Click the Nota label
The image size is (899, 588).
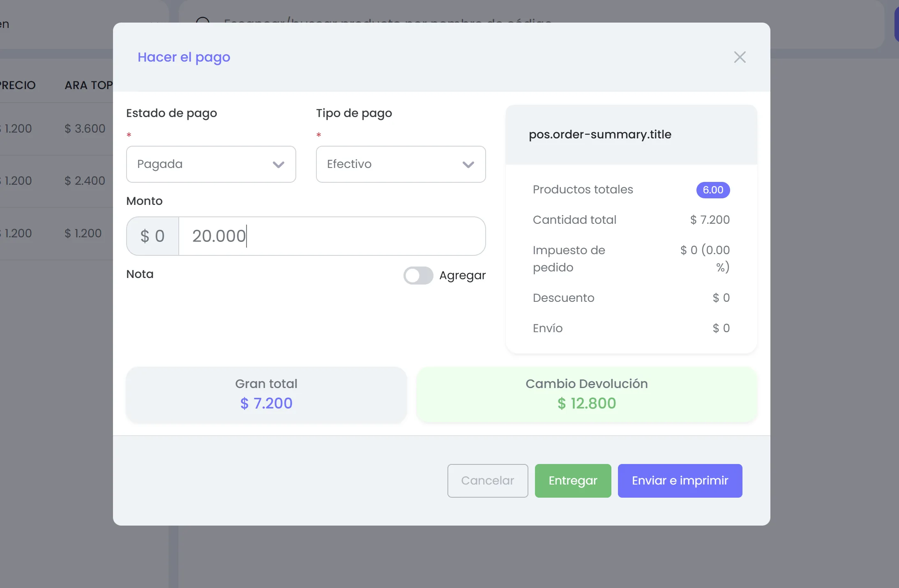pyautogui.click(x=140, y=274)
